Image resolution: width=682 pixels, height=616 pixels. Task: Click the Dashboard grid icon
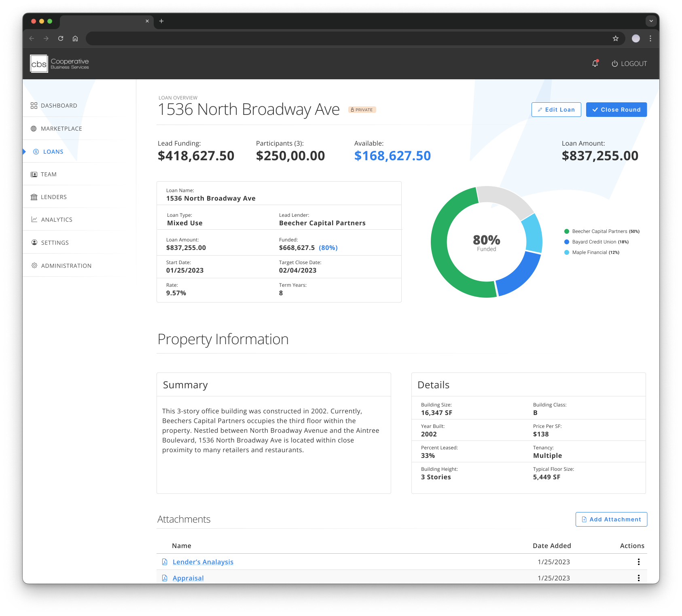(x=34, y=106)
